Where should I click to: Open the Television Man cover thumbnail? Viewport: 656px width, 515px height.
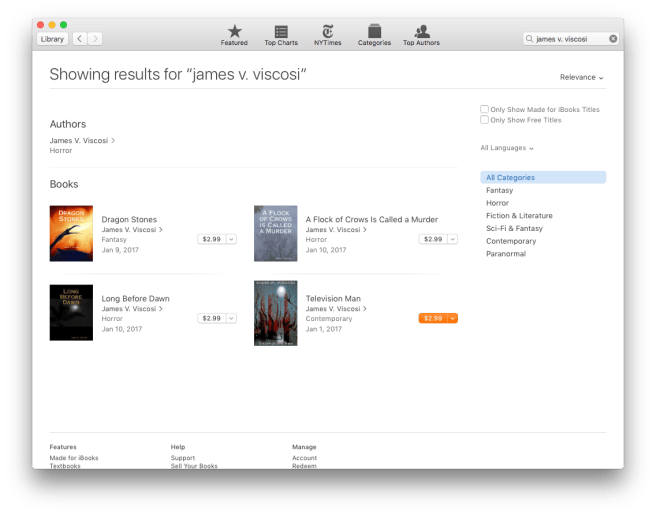coord(276,313)
